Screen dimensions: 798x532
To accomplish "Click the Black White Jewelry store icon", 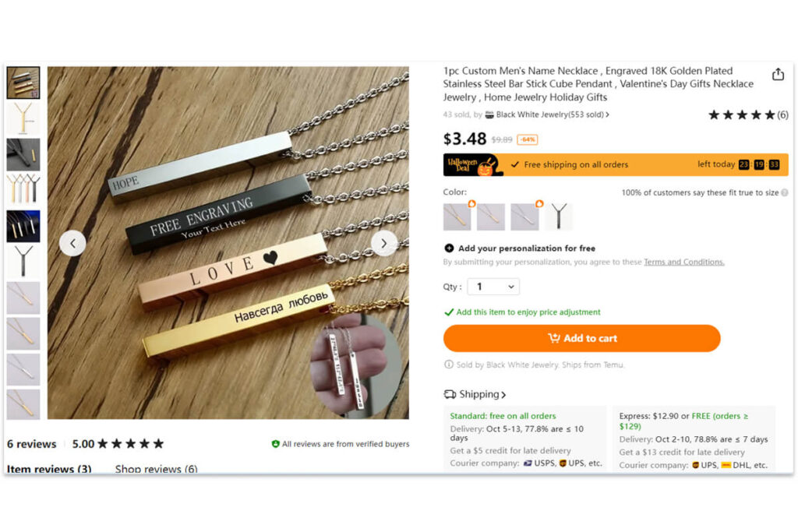I will pos(489,115).
